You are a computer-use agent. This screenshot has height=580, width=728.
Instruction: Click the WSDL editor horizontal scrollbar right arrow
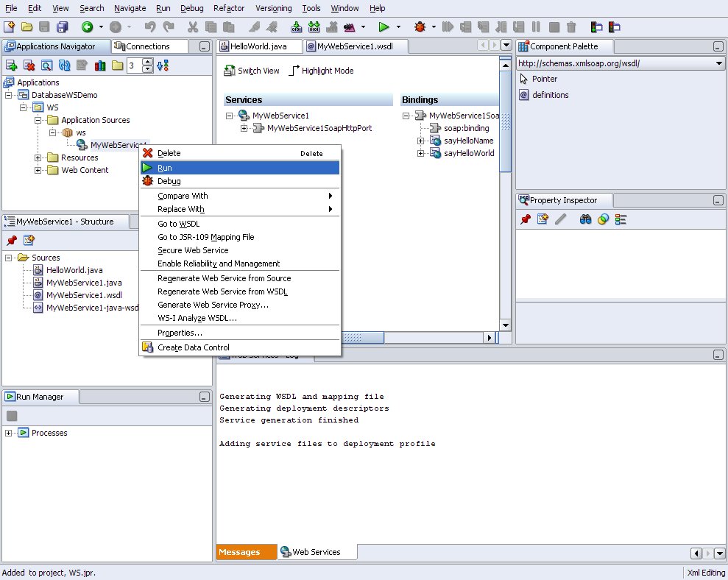click(489, 338)
